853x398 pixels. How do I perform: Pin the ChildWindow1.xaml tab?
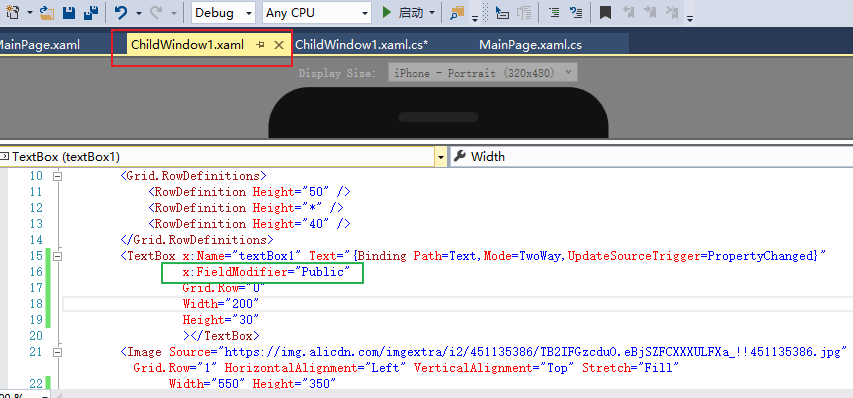pos(261,45)
